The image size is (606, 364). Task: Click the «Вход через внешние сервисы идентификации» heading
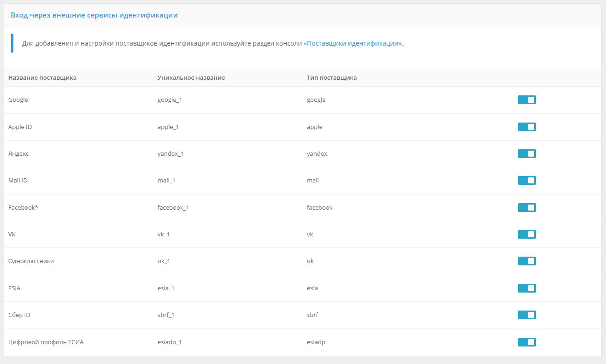tap(94, 15)
